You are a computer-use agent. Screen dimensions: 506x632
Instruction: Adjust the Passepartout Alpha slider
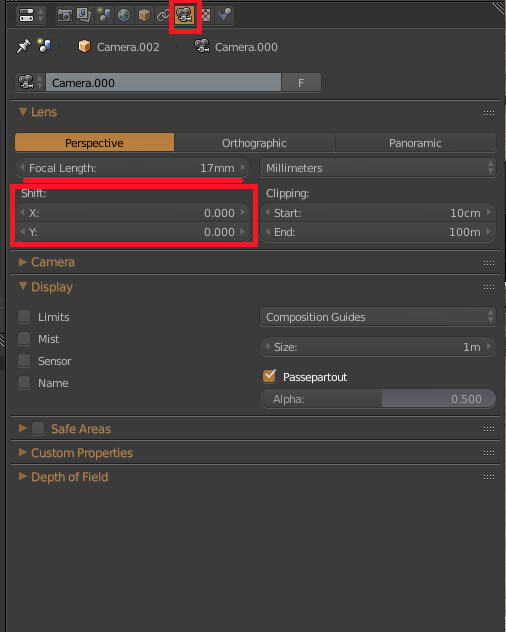point(378,399)
